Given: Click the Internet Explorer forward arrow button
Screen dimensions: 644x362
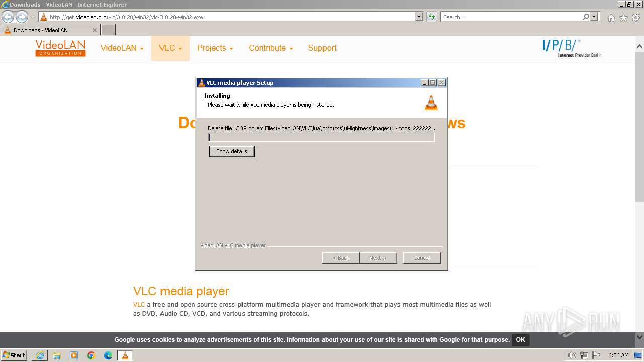Looking at the screenshot, I should click(22, 17).
